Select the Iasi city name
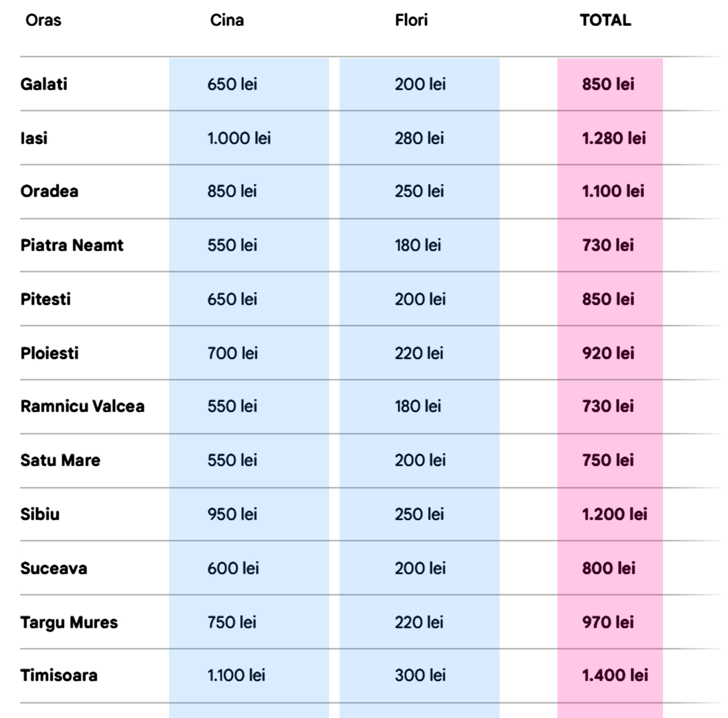Viewport: 728px width, 718px height. pyautogui.click(x=34, y=138)
